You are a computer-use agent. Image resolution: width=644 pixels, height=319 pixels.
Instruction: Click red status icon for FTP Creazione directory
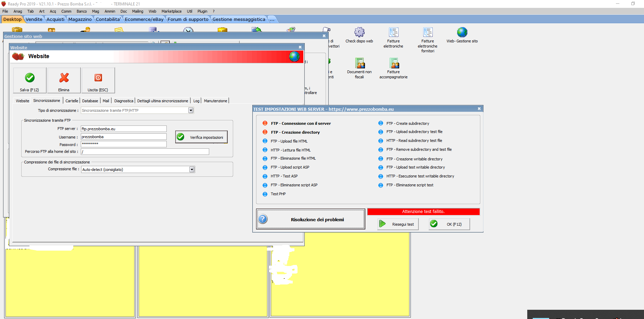click(265, 132)
